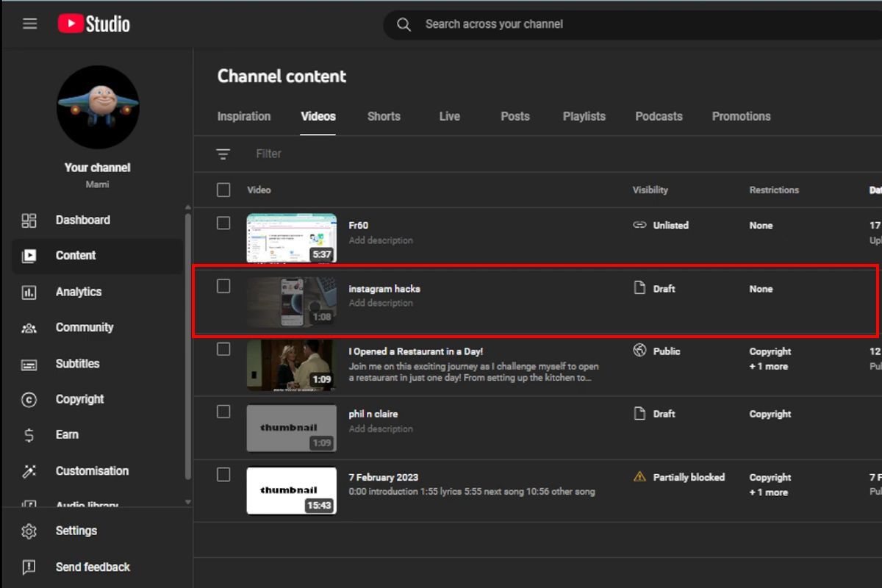Click Copyright restriction for phil n claire
The height and width of the screenshot is (588, 882).
770,414
